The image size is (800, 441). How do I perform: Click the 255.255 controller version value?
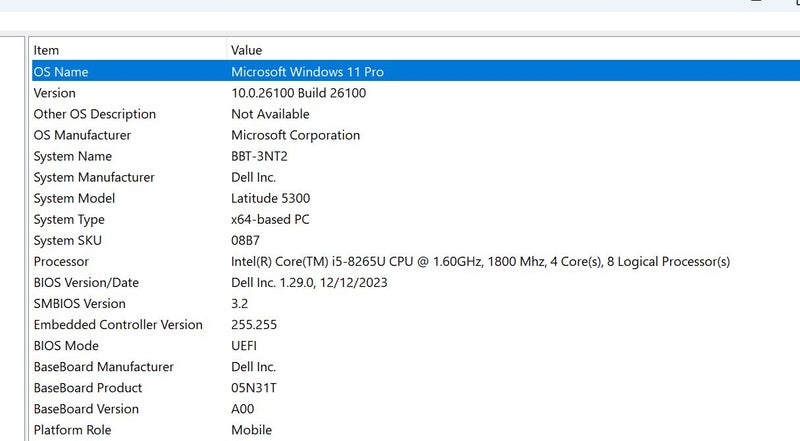tap(254, 325)
